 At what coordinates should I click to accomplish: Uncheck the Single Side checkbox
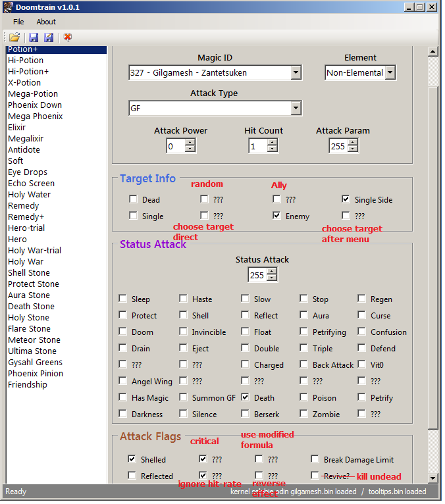pyautogui.click(x=346, y=199)
